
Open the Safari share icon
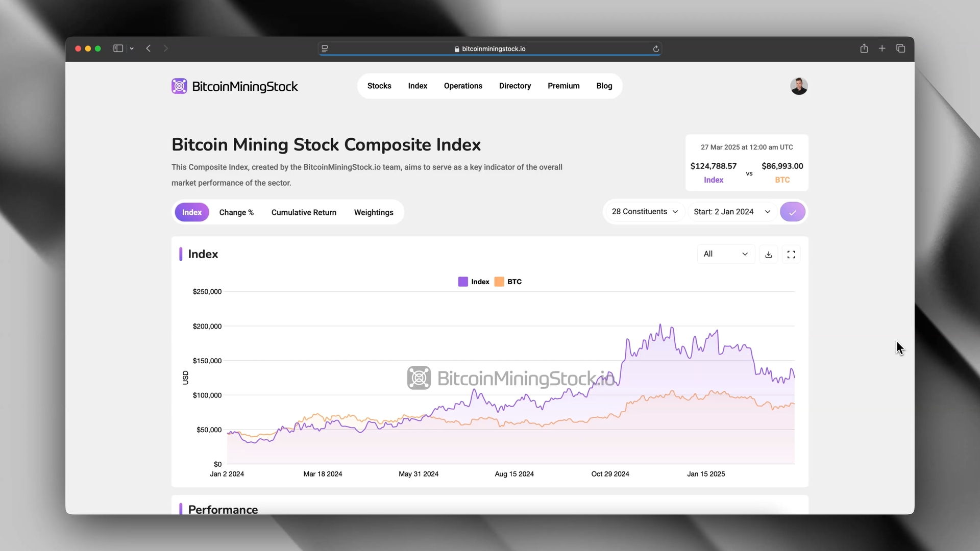(864, 48)
